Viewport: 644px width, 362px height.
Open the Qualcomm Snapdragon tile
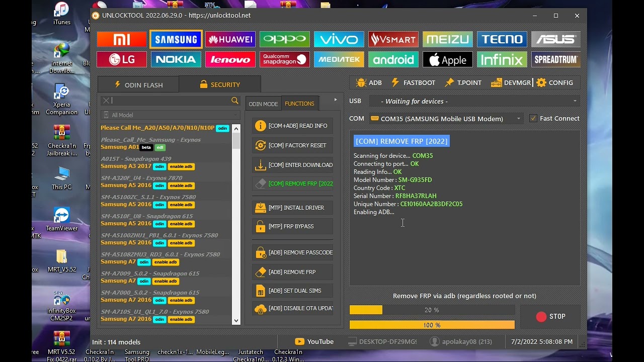[x=285, y=59]
